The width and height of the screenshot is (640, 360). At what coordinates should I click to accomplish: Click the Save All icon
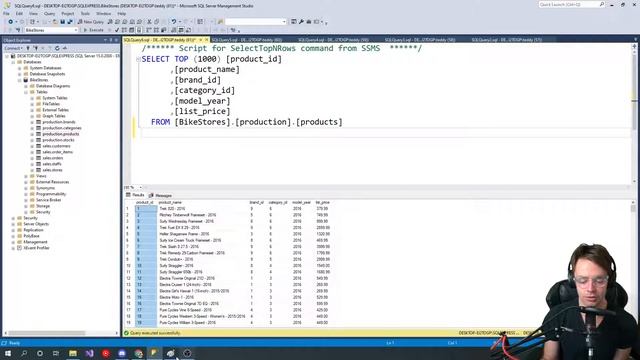pos(70,22)
